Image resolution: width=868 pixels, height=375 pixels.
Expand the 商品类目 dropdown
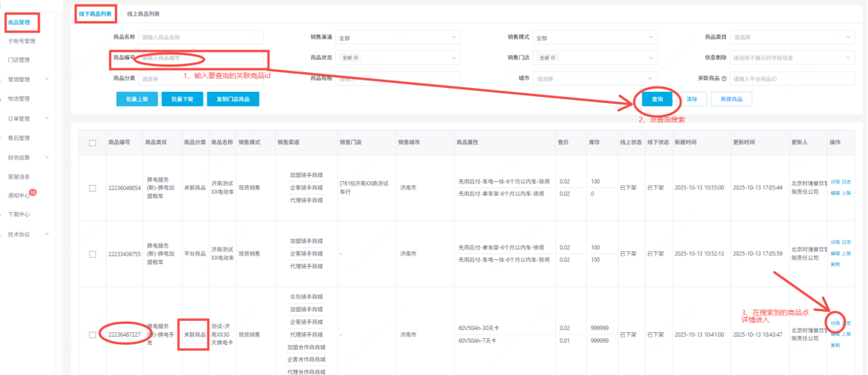pyautogui.click(x=792, y=38)
